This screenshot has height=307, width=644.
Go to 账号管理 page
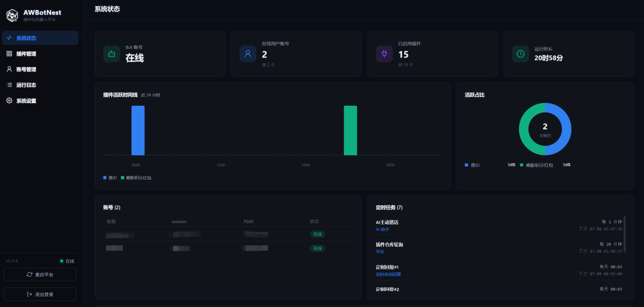click(40, 69)
